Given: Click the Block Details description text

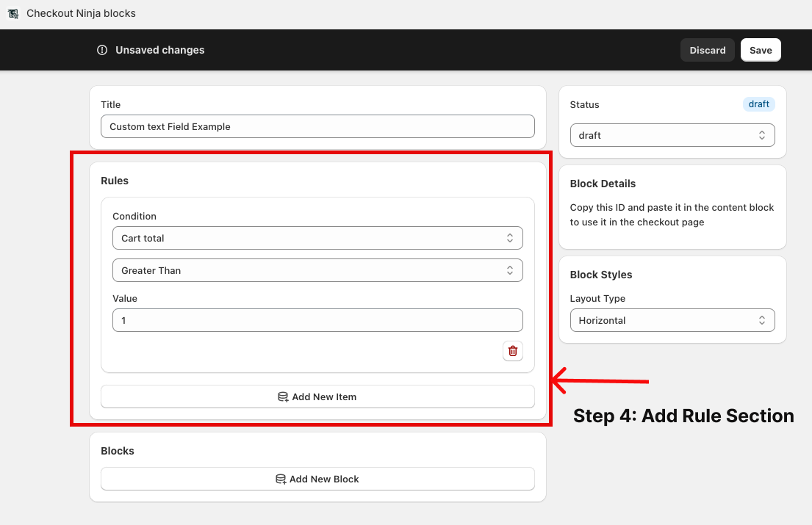Looking at the screenshot, I should point(672,214).
